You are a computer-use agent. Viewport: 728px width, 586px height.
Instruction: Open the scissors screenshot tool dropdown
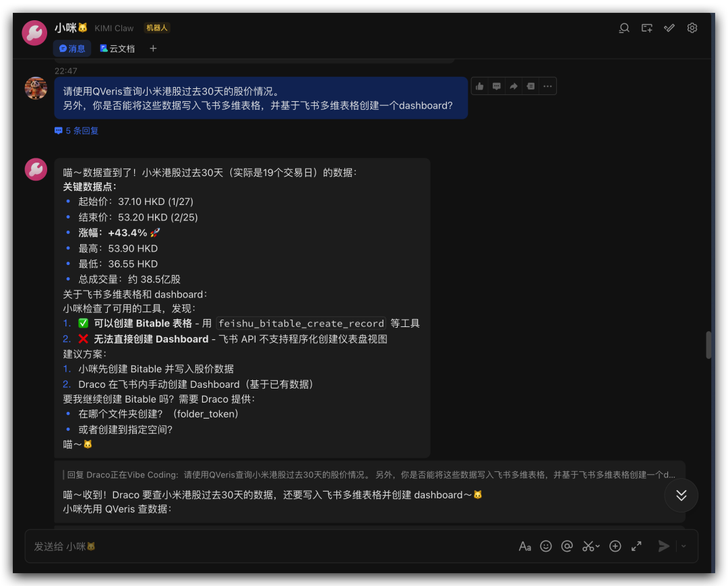coord(591,546)
